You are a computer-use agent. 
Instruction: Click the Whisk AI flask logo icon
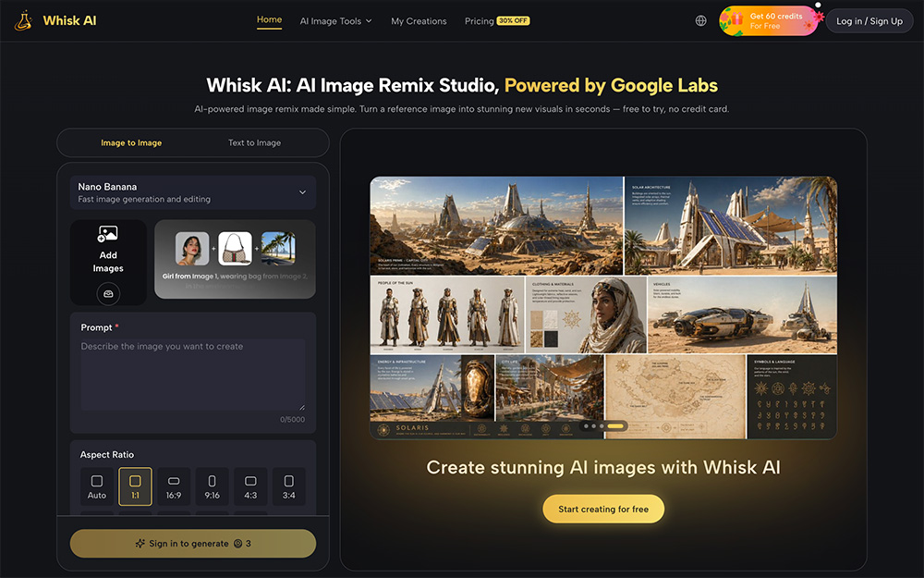pyautogui.click(x=23, y=20)
